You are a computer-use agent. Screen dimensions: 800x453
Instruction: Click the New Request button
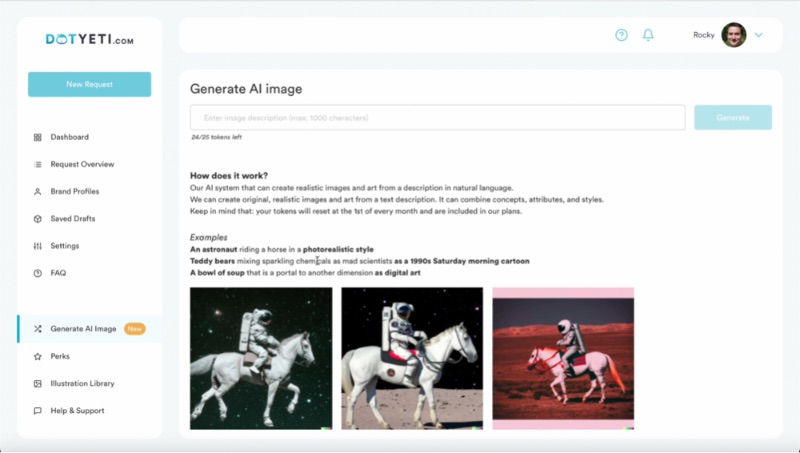pos(89,84)
